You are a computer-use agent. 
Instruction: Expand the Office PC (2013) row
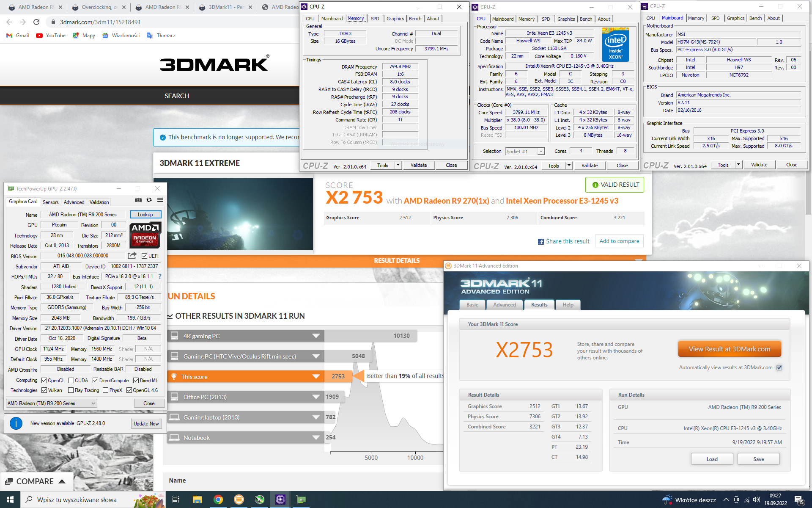(x=316, y=397)
